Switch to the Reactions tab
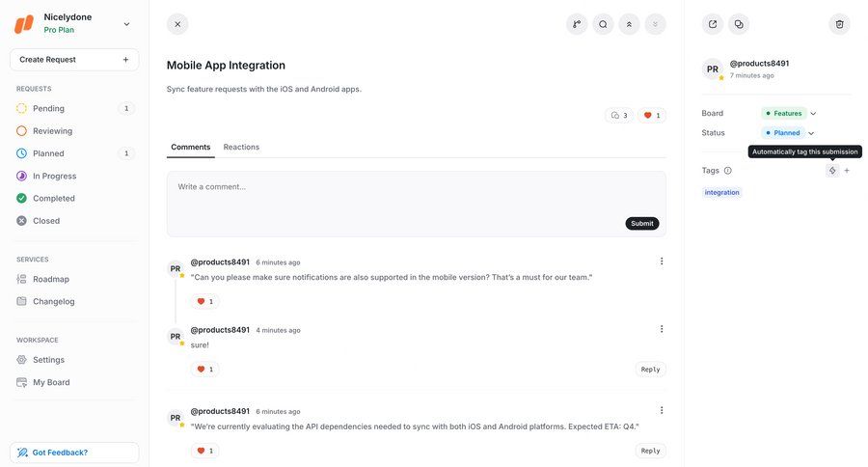Screen dimensions: 868x467 click(241, 147)
